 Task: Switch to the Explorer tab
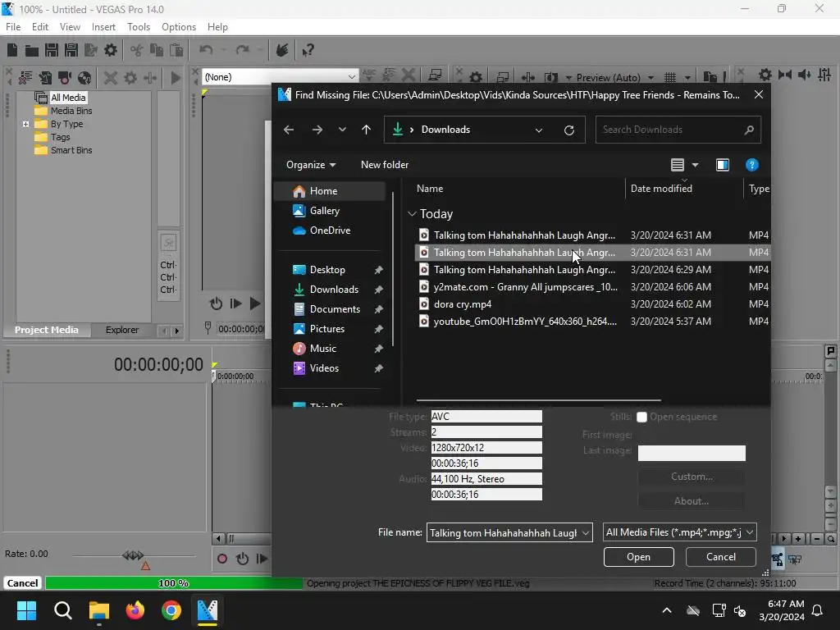click(x=121, y=330)
